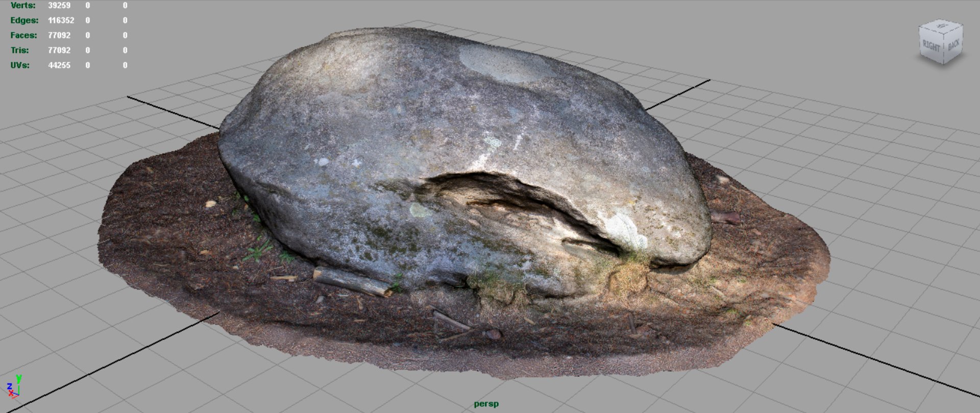This screenshot has width=980, height=413.
Task: Click the UVs: heads-up display label
Action: (x=20, y=65)
